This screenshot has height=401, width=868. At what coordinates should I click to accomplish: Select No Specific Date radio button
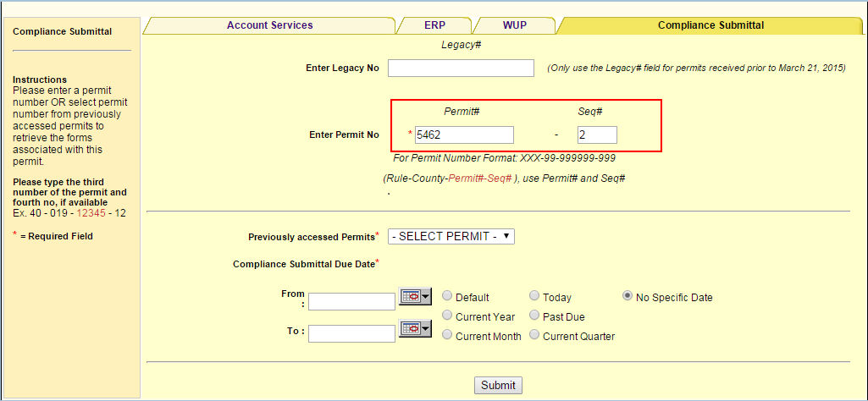coord(628,296)
